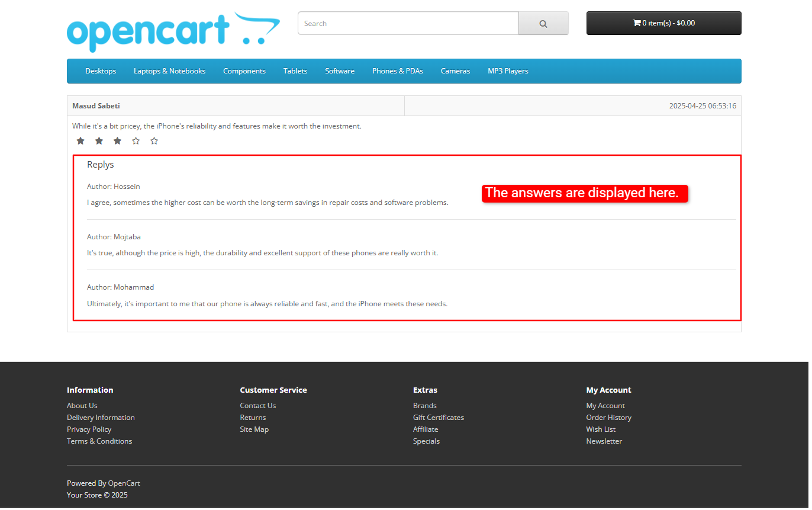Open the Phones & PDAs category
Screen dimensions: 812x510
[399, 71]
